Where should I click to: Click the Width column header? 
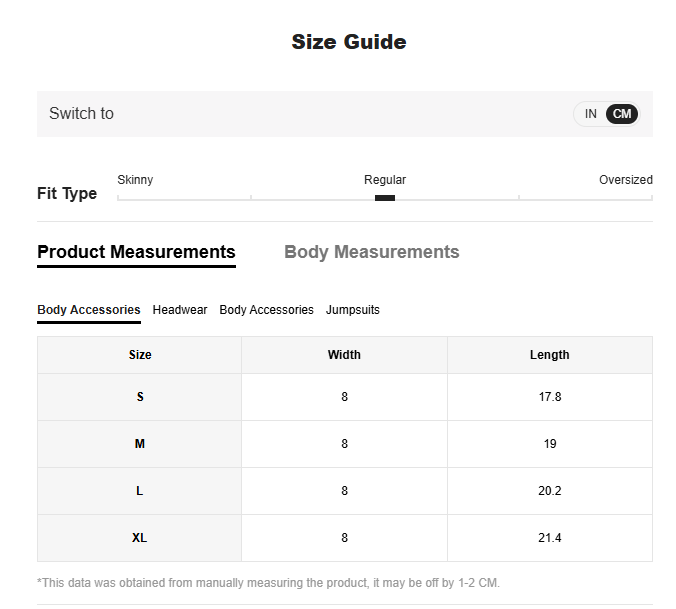point(344,355)
